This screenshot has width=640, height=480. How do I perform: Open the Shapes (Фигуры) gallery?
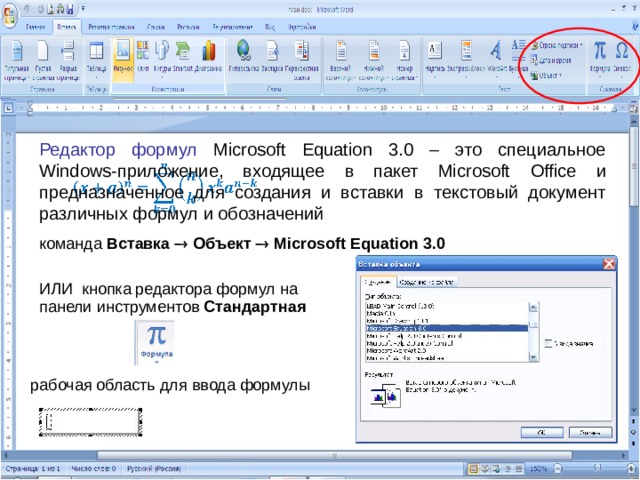pos(162,59)
